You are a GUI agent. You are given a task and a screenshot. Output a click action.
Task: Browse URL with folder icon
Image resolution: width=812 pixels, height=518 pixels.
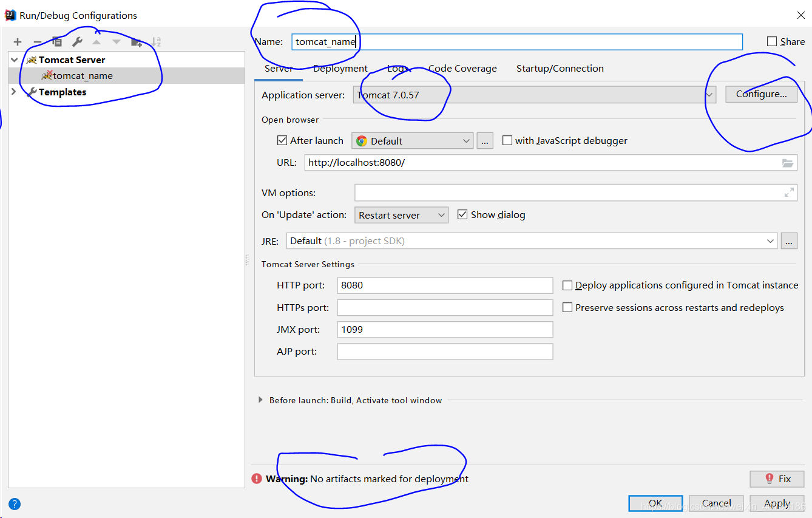[x=788, y=163]
